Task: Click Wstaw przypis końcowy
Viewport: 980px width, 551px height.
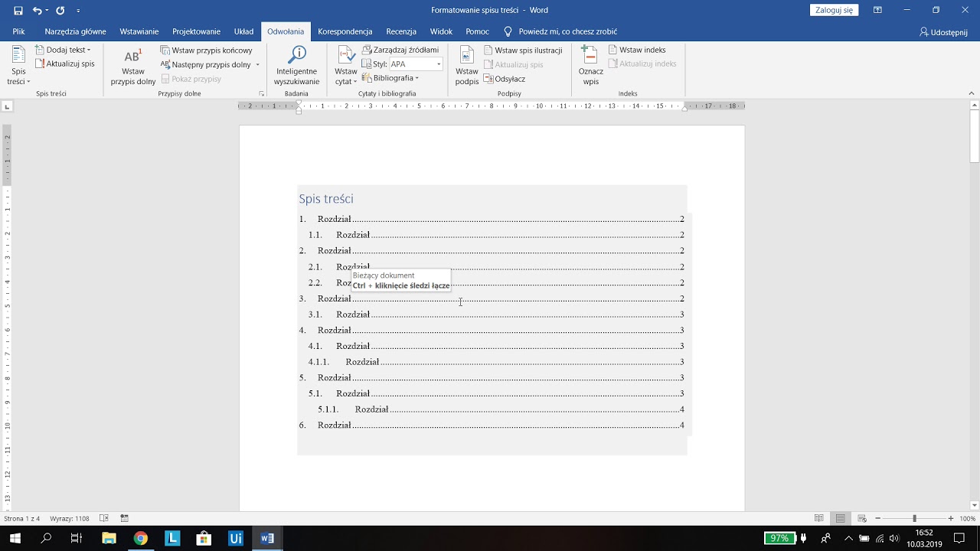Action: pyautogui.click(x=206, y=51)
